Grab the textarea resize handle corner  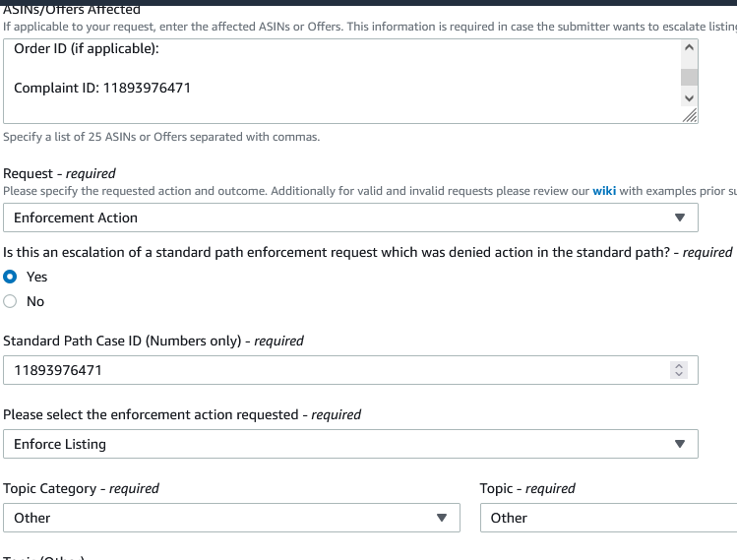[691, 116]
